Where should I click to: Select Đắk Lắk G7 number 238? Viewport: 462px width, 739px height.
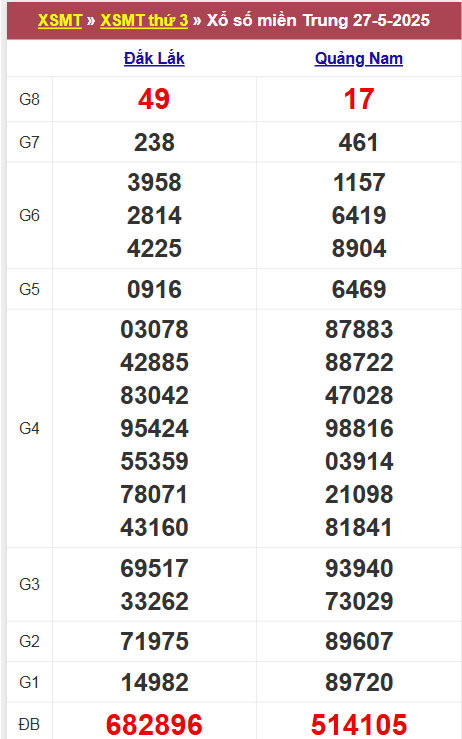click(154, 142)
